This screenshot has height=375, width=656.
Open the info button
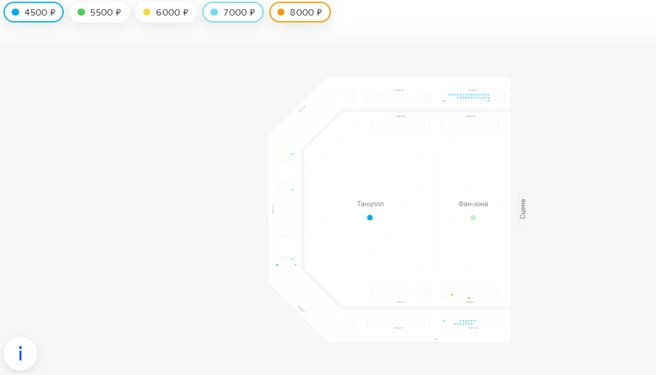coord(20,354)
